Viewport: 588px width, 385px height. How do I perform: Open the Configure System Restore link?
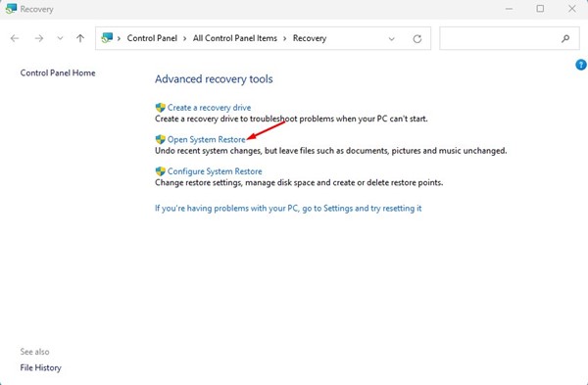coord(215,171)
